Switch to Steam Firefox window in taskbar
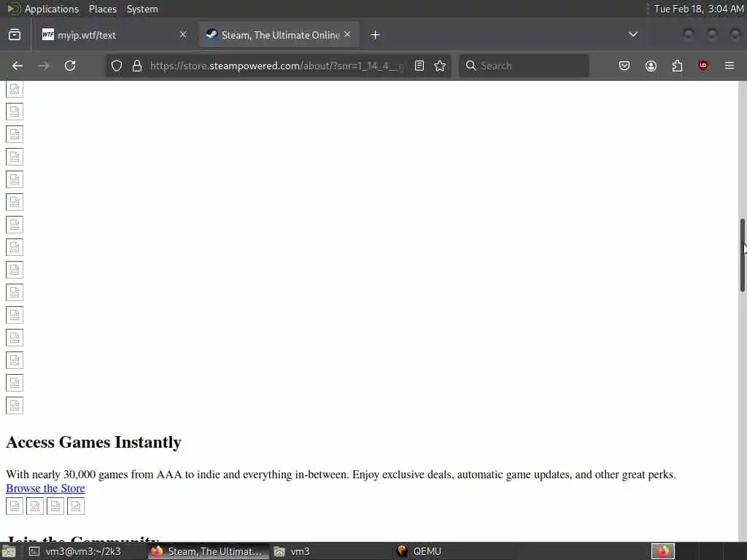 click(208, 551)
